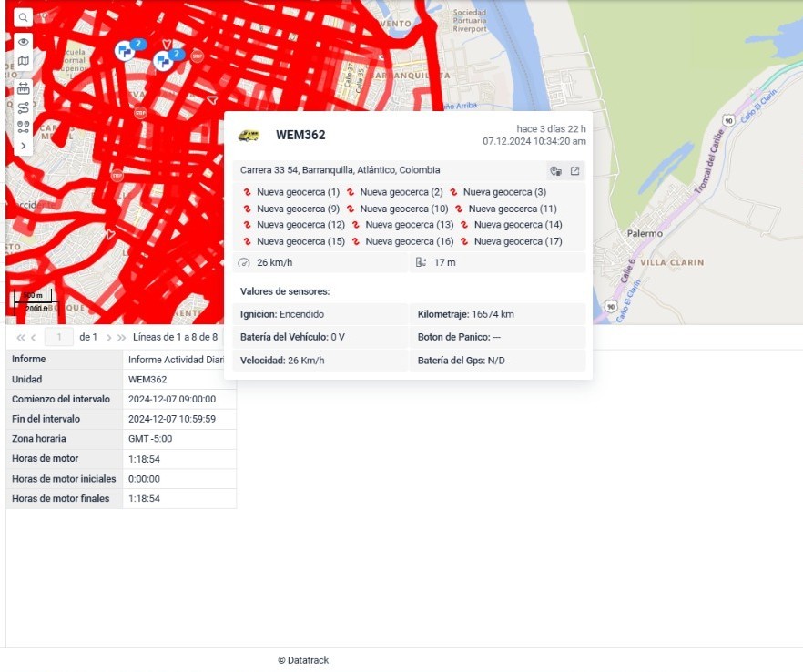Open the popup's external link icon

(574, 170)
